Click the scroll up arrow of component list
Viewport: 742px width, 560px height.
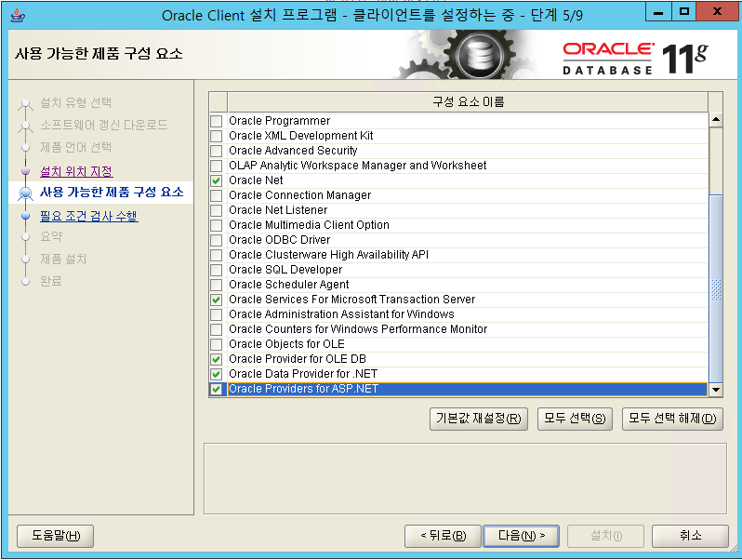coord(716,120)
